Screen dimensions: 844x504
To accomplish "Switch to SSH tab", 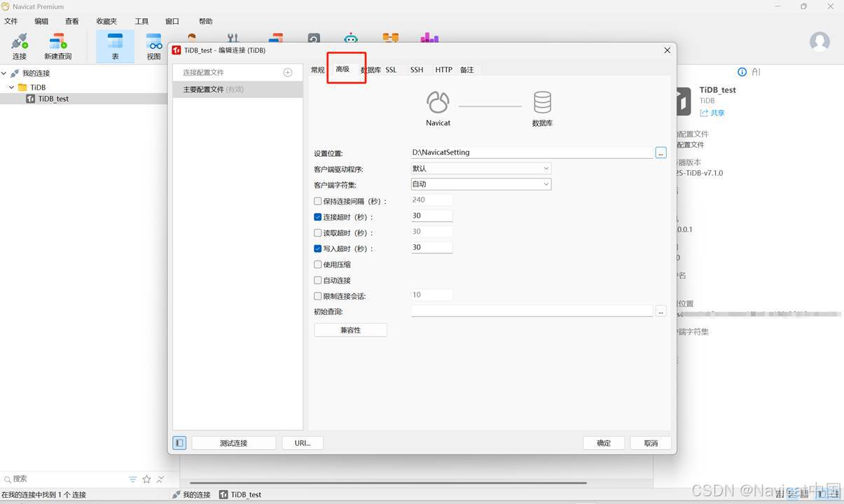I will (x=417, y=70).
